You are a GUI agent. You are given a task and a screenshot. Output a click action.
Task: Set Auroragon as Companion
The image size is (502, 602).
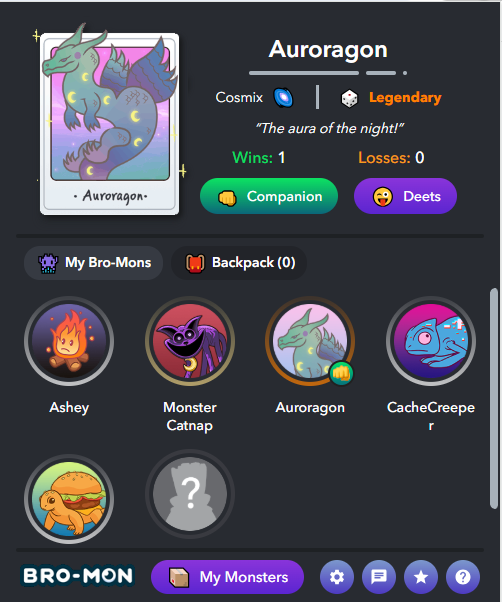click(269, 196)
